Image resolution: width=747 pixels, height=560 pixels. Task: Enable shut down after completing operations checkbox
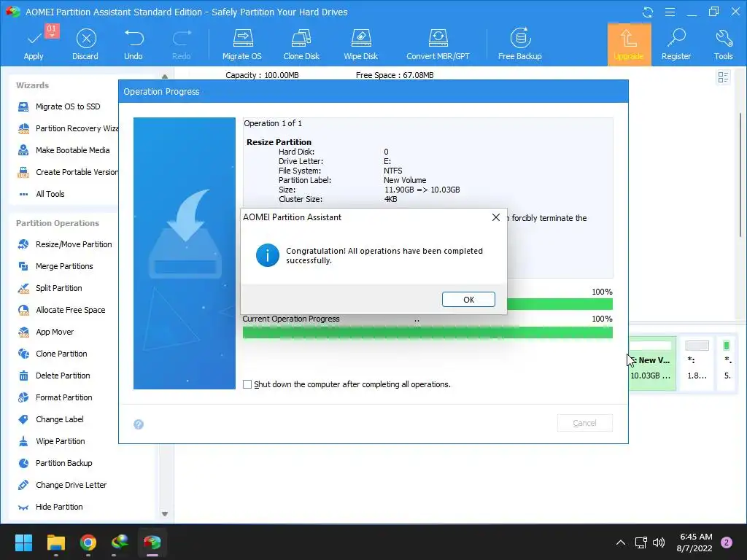pos(247,384)
